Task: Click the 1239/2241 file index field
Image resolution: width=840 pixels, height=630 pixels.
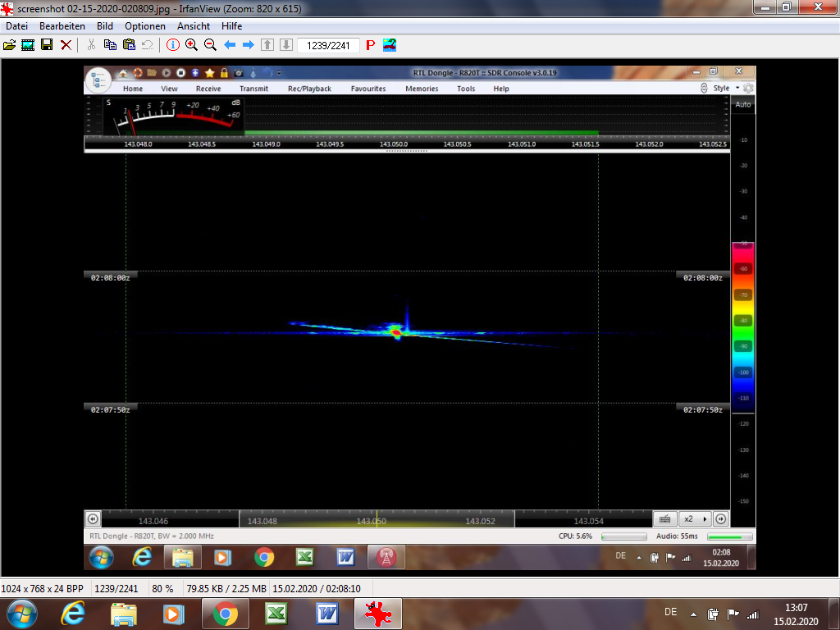Action: pyautogui.click(x=328, y=46)
